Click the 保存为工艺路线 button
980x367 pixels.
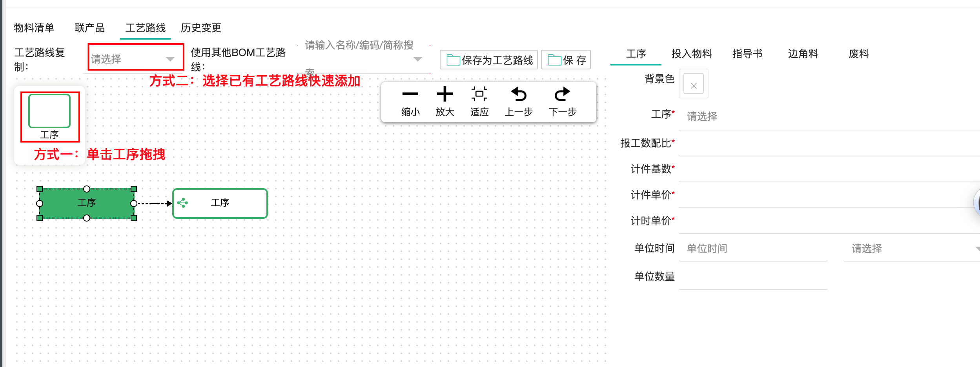click(x=489, y=60)
